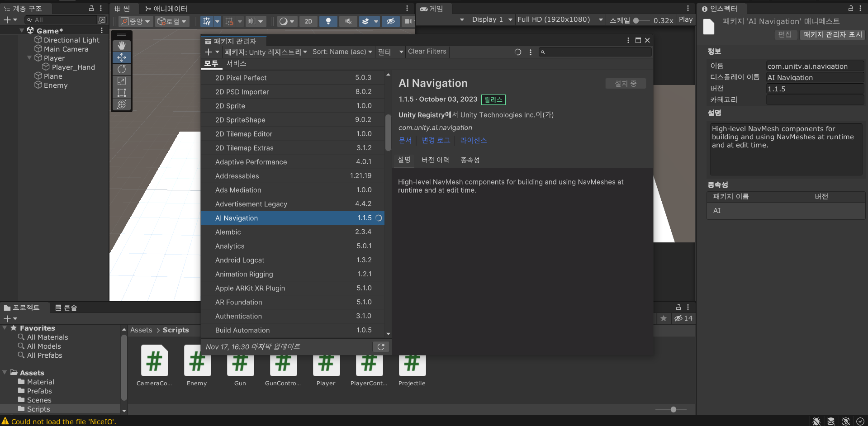Click 패키지 관리자 표시 button in Inspector
Viewport: 868px width, 426px height.
coord(832,34)
